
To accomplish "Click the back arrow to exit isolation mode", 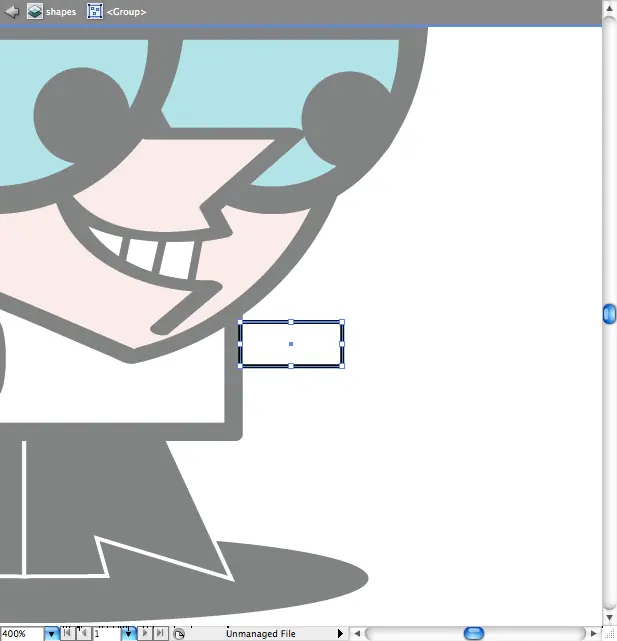I will pos(12,11).
